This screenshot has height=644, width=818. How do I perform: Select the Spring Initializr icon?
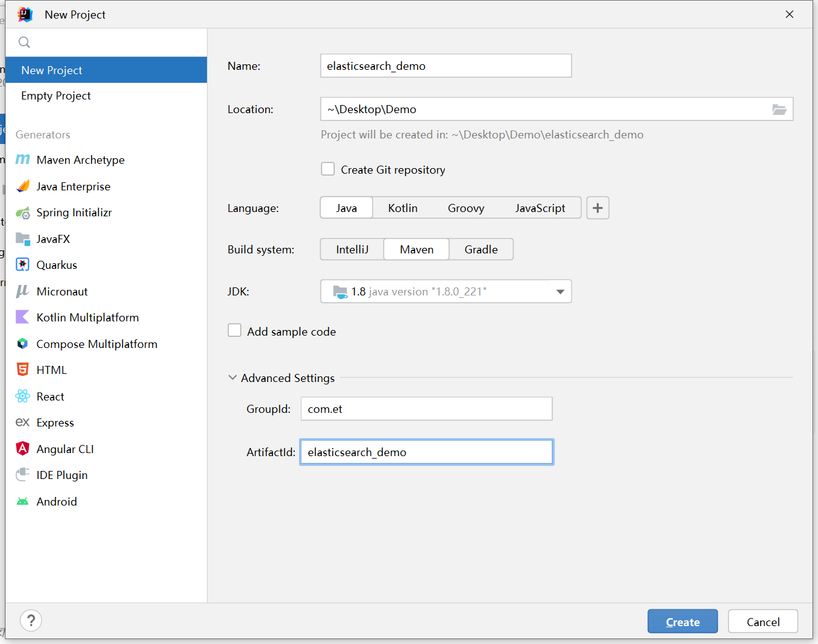point(23,213)
